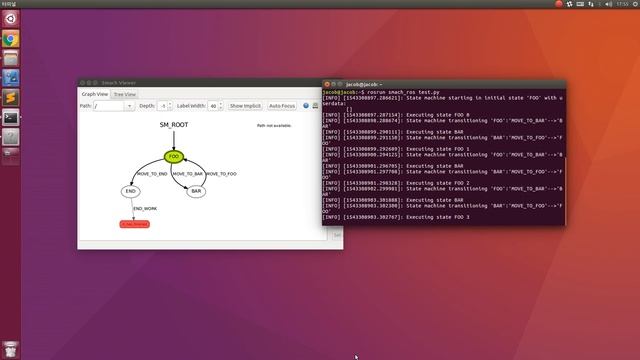This screenshot has width=640, height=360.
Task: Click the jacob@jacob terminal title bar
Action: (x=444, y=84)
